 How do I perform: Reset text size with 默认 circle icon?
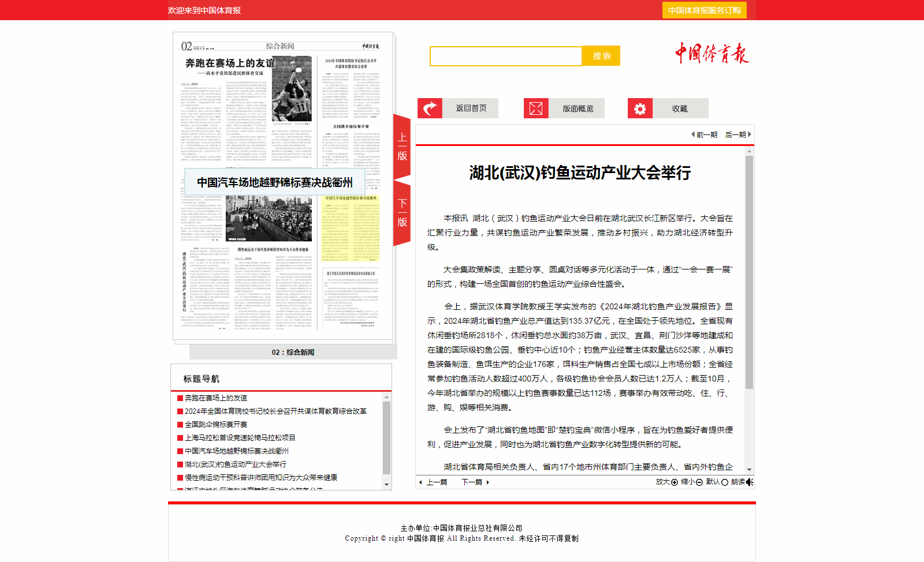click(725, 482)
